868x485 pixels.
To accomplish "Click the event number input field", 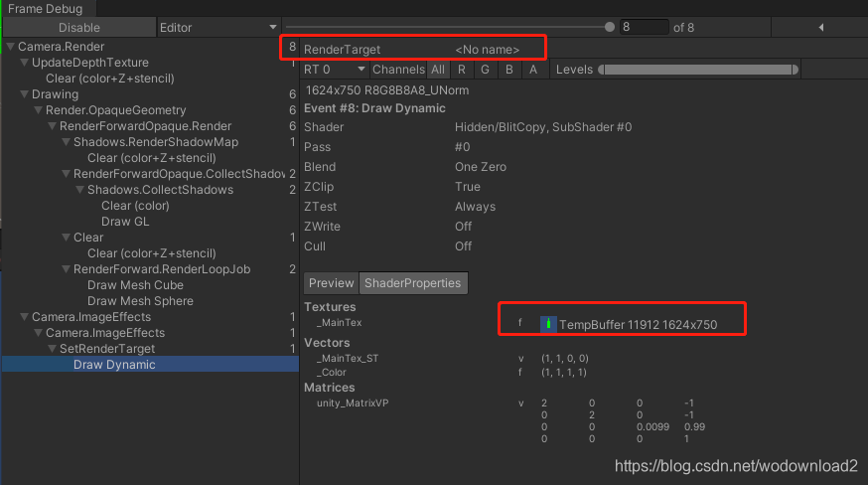I will click(x=644, y=27).
